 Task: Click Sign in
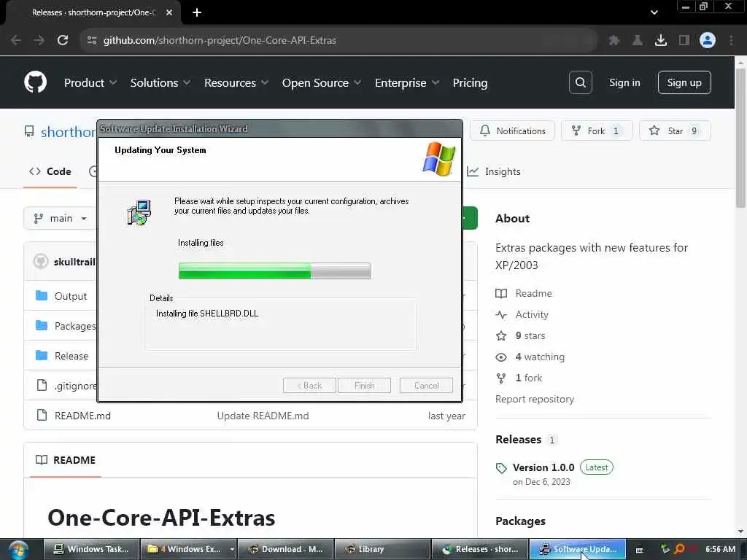pos(624,82)
